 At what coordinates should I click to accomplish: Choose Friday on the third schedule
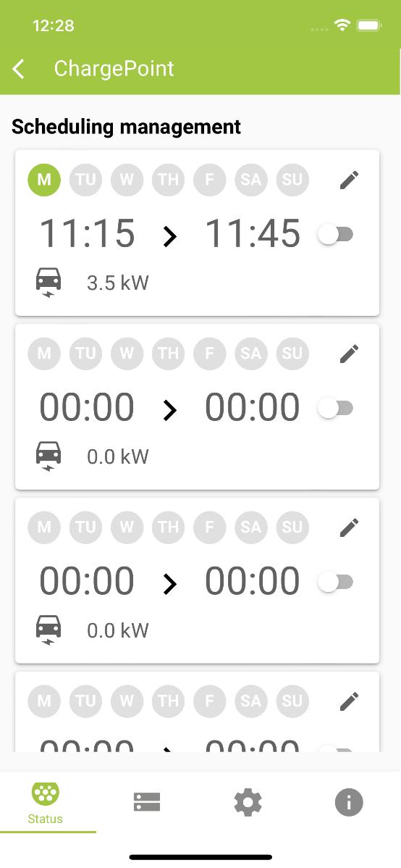pos(210,527)
